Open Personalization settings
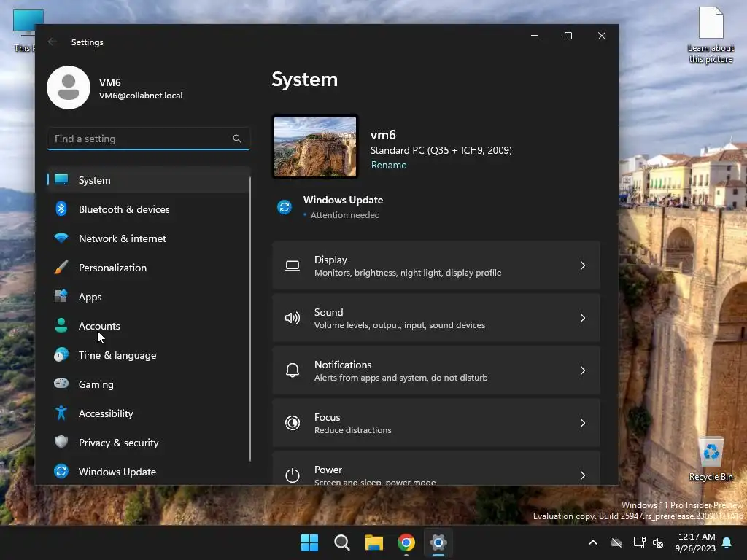747x560 pixels. coord(148,267)
